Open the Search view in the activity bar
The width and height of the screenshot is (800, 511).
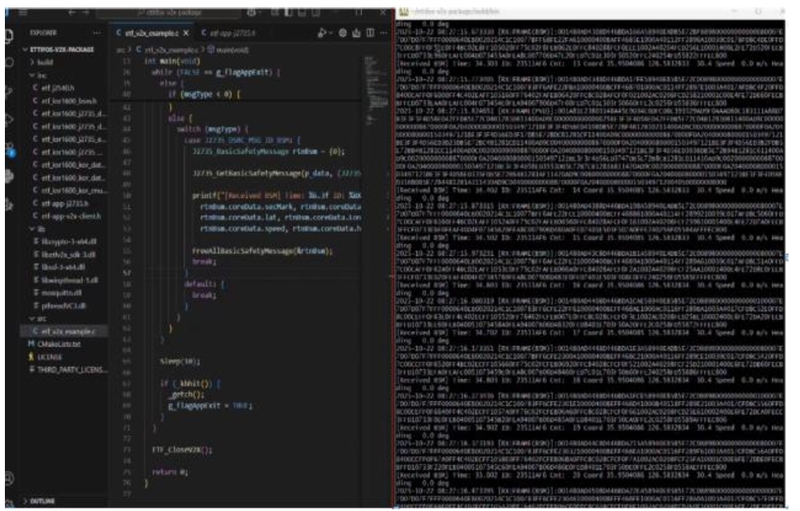[x=10, y=62]
